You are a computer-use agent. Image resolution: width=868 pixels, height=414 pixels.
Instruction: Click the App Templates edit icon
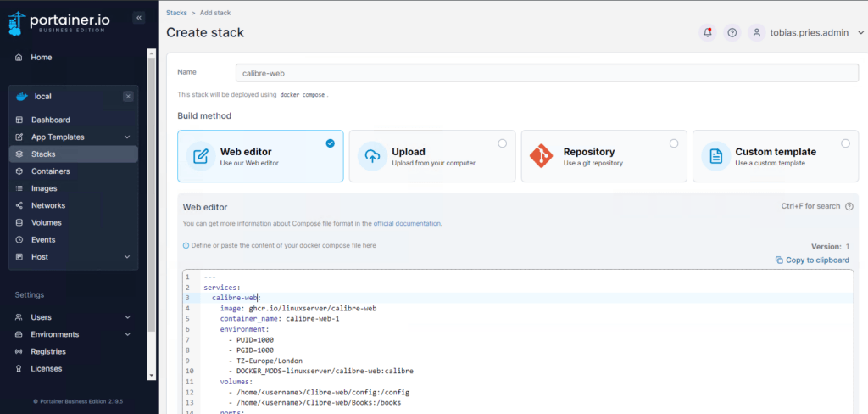pos(19,137)
